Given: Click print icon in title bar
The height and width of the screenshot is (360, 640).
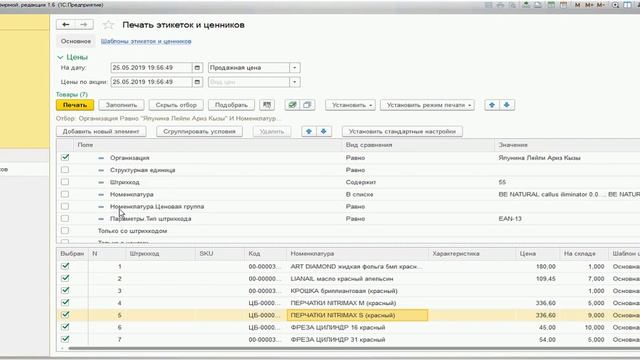Looking at the screenshot, I should [500, 5].
